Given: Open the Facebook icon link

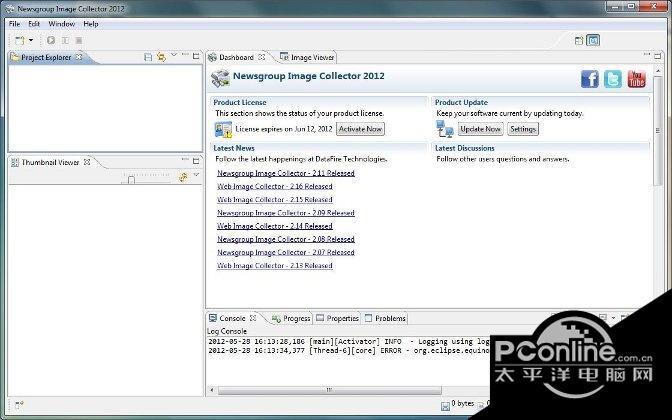Looking at the screenshot, I should pos(590,79).
